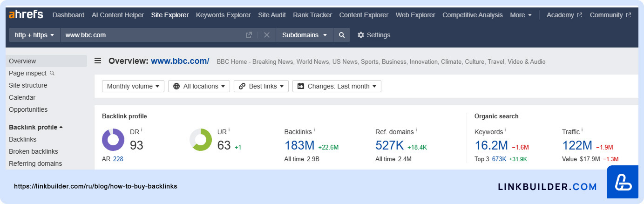Click the Value $17.9M text

(581, 159)
